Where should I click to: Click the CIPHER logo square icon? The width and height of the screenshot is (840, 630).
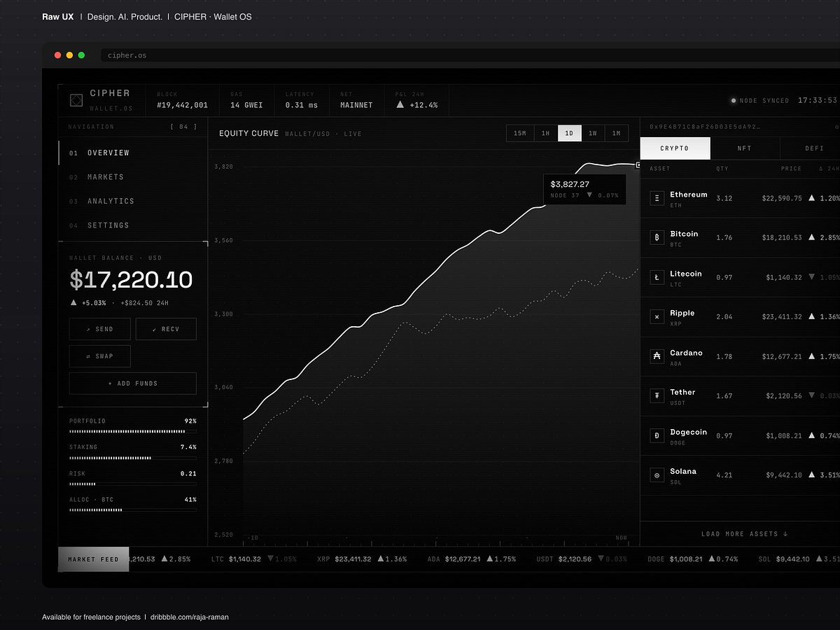(x=76, y=101)
